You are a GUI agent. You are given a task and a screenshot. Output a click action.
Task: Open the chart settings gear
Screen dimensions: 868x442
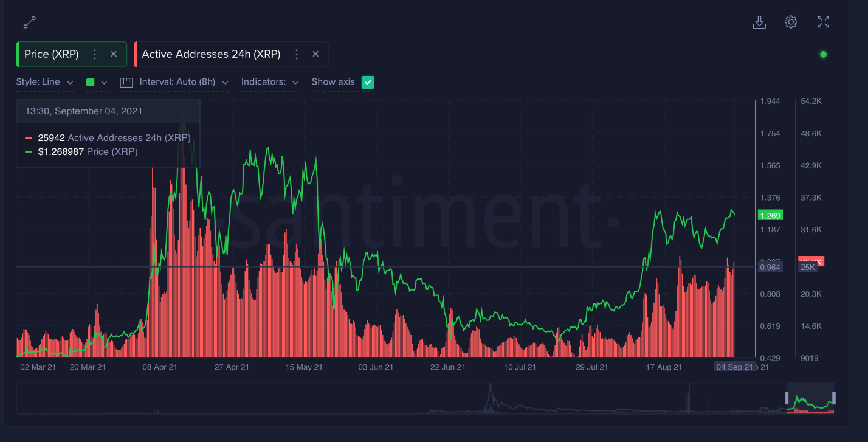click(791, 22)
